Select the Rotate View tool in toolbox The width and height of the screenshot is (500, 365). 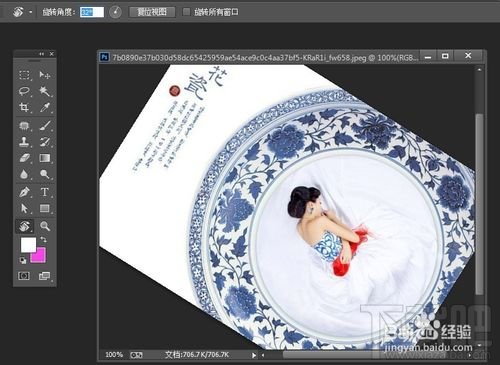24,226
